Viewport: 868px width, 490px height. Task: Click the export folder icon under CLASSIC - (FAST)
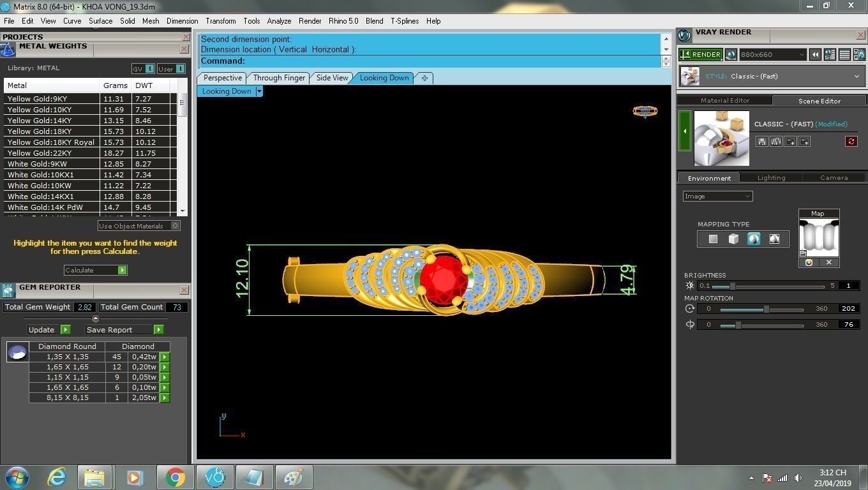pyautogui.click(x=804, y=142)
